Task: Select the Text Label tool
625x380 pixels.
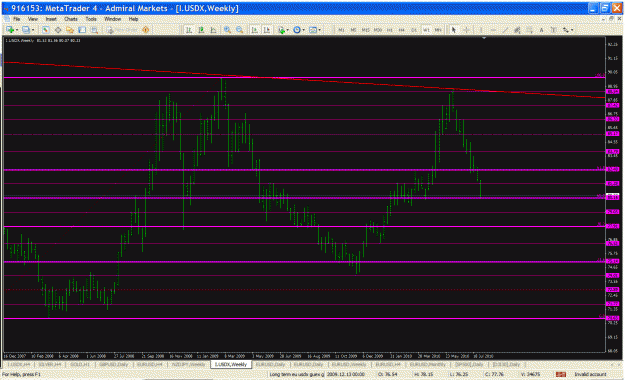Action: [x=554, y=30]
